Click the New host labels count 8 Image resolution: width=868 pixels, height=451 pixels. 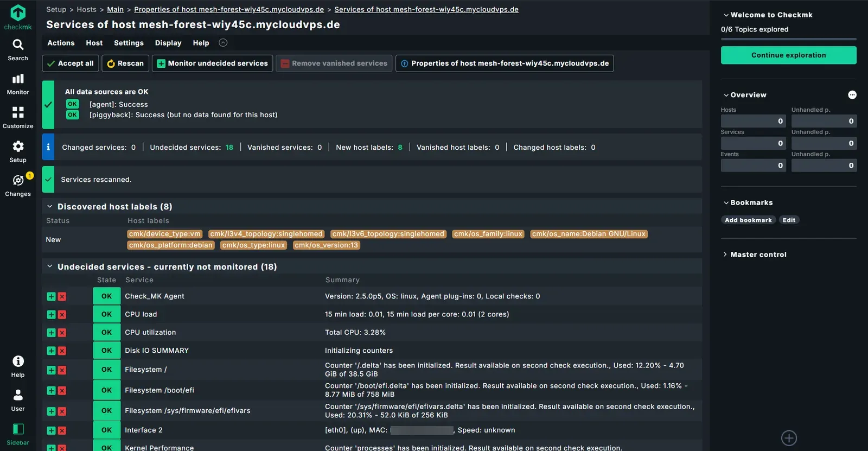coord(400,148)
